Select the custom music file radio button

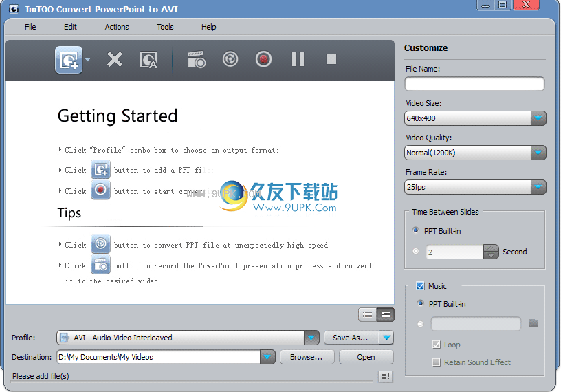pos(420,324)
